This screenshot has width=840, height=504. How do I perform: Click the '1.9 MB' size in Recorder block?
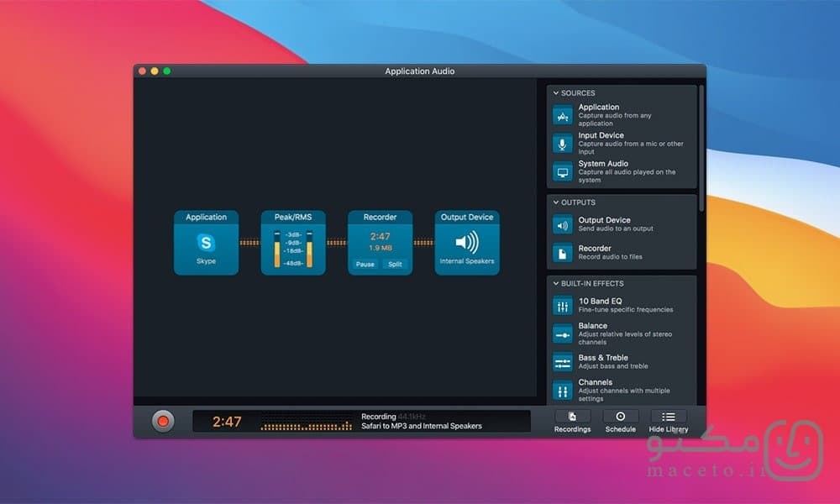click(x=381, y=248)
